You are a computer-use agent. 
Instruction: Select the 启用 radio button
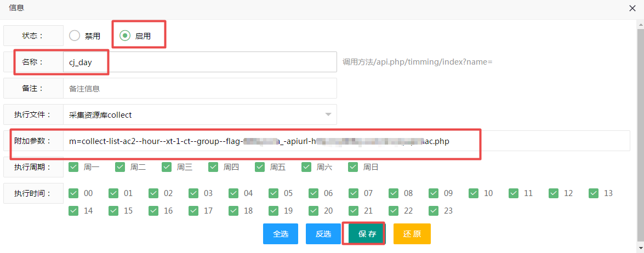pyautogui.click(x=125, y=36)
